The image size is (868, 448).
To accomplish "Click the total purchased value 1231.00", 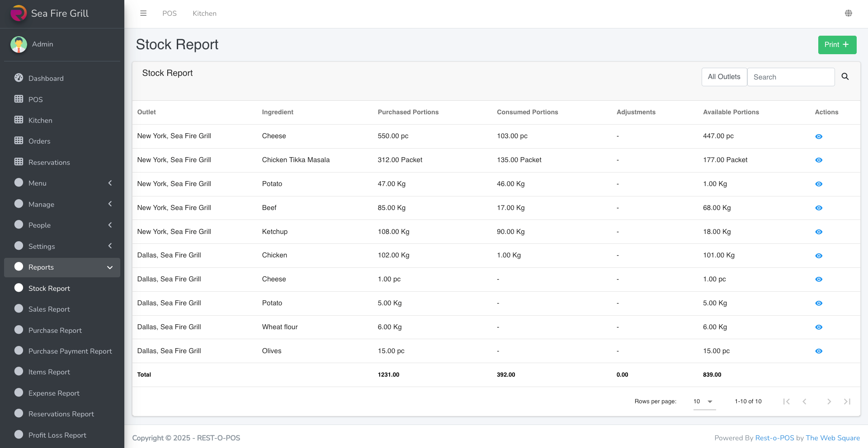I will (388, 374).
